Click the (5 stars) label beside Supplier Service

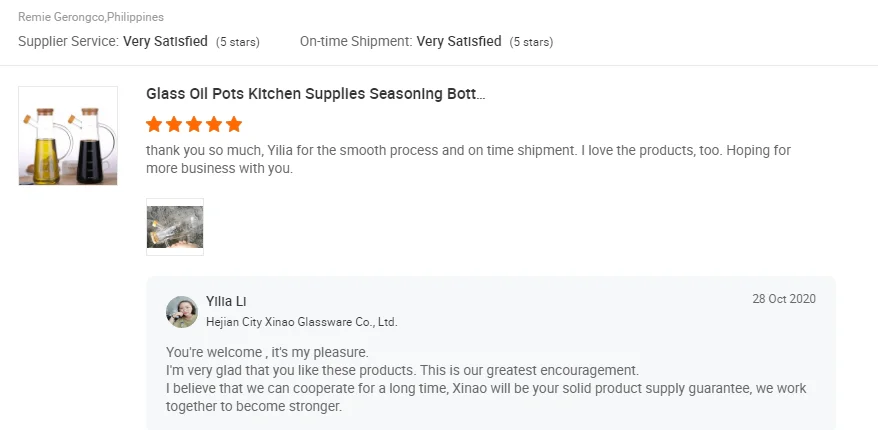pos(238,42)
